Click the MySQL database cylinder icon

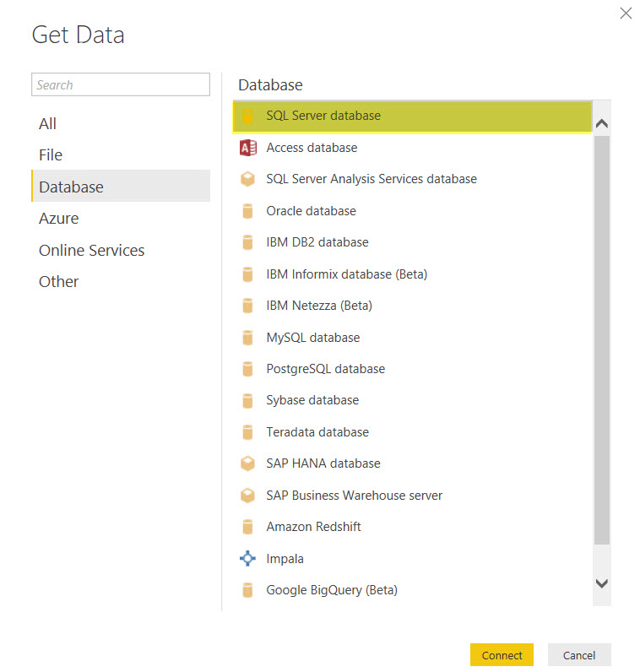[x=247, y=338]
